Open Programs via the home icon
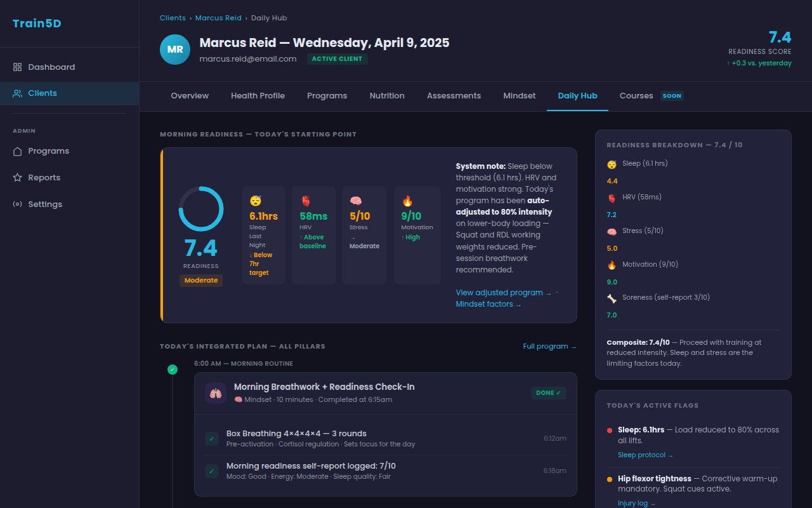The width and height of the screenshot is (812, 508). pos(18,151)
